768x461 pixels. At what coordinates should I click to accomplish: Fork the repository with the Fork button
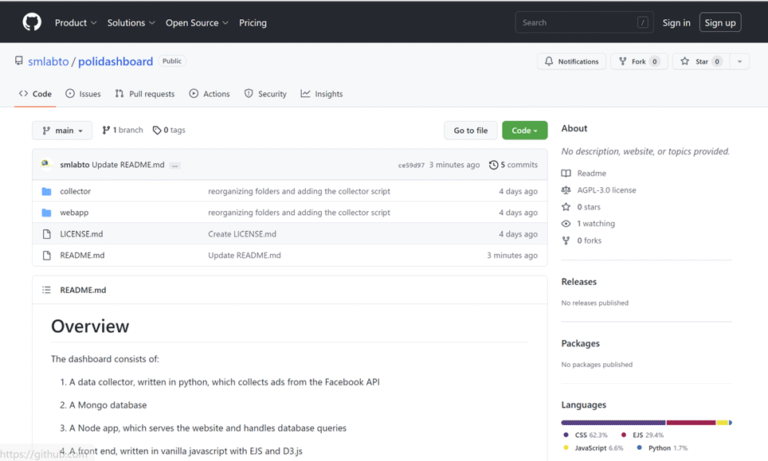(639, 61)
